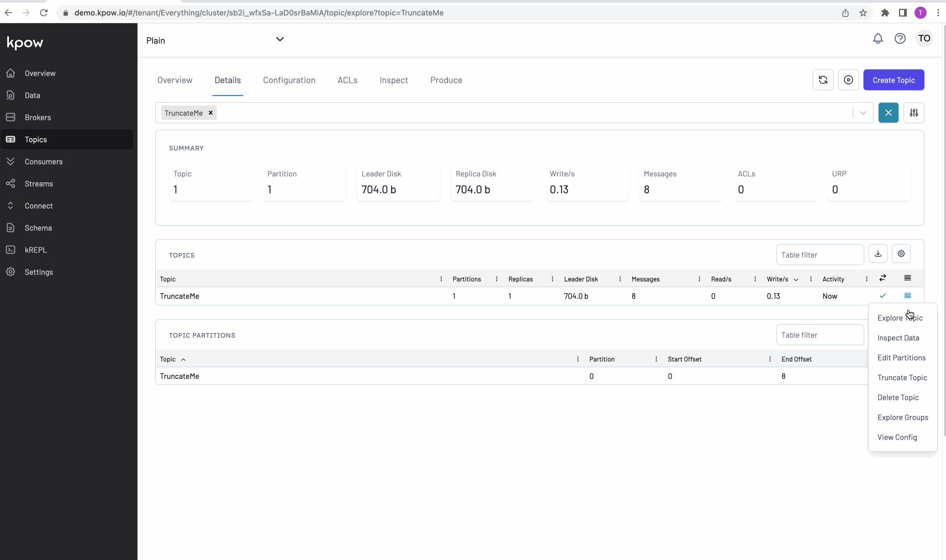The height and width of the screenshot is (560, 946).
Task: Select Truncate Topic from context menu
Action: [902, 378]
